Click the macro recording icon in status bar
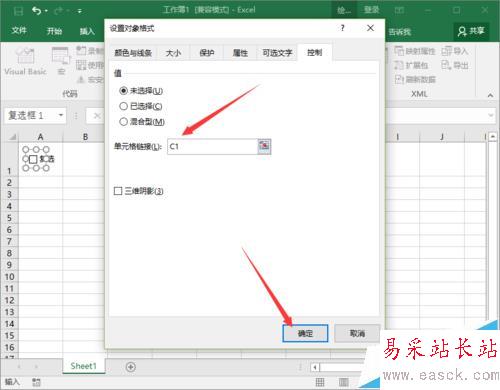500x390 pixels. pos(36,382)
